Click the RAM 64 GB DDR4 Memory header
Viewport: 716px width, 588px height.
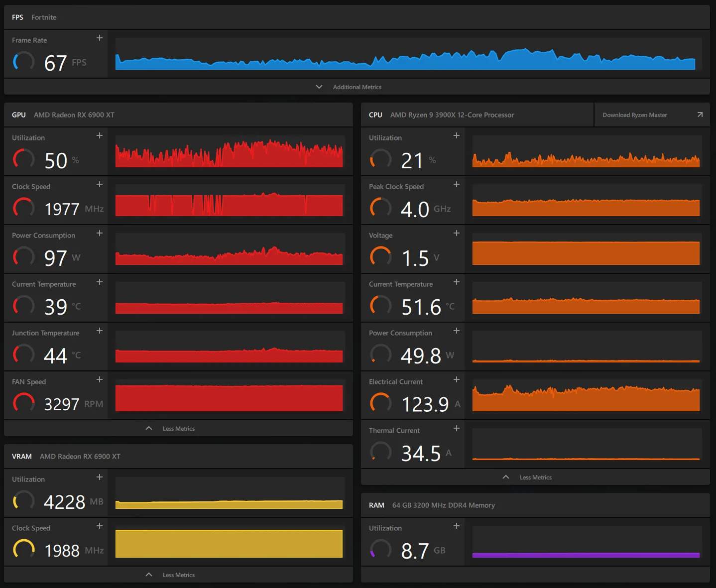click(x=535, y=505)
